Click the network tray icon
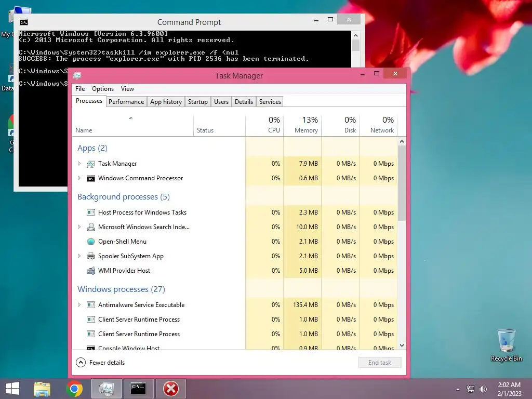This screenshot has height=399, width=532. point(471,389)
